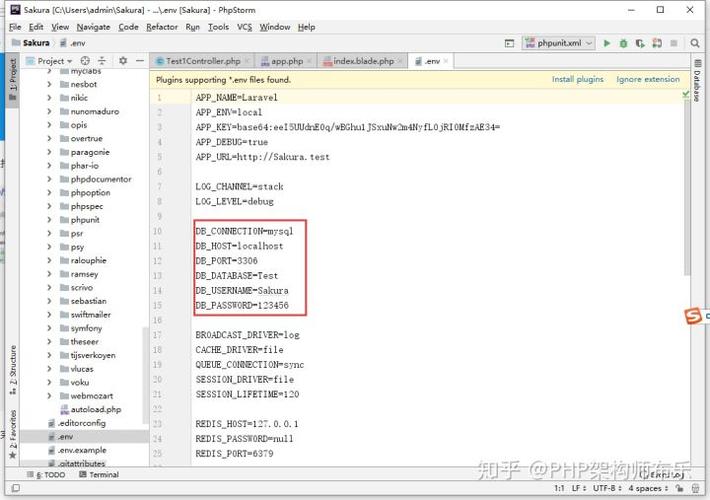Switch to the Test1Controller.php tab
Screen dimensions: 710x500
pos(203,61)
